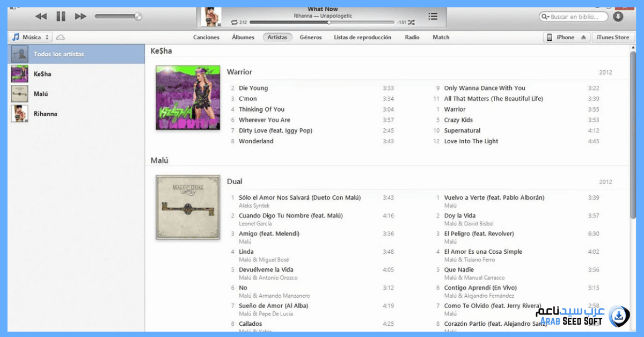
Task: Go back to the previous track
Action: coord(41,17)
